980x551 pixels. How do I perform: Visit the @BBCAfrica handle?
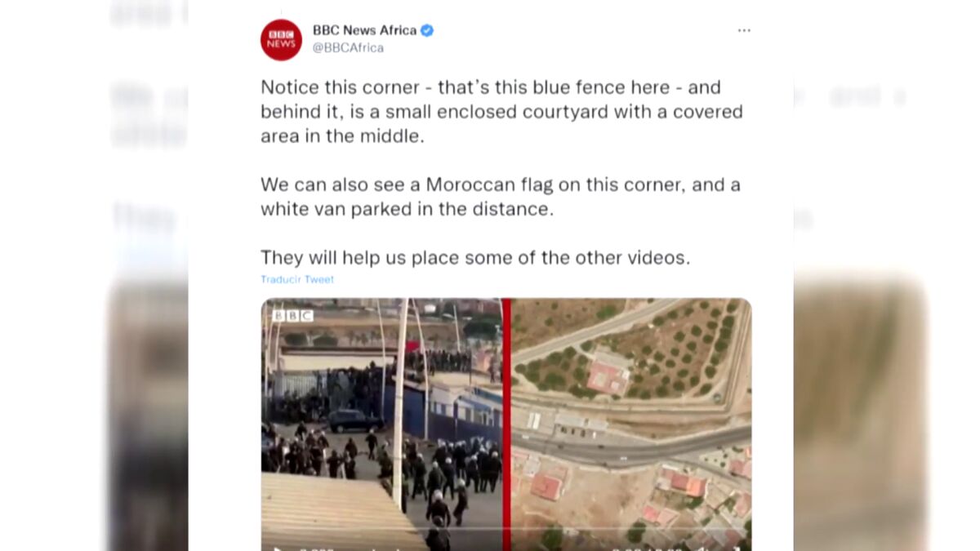point(348,48)
